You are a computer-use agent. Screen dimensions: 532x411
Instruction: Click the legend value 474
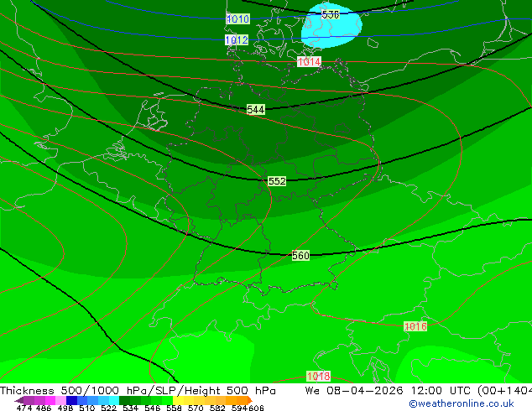point(24,408)
